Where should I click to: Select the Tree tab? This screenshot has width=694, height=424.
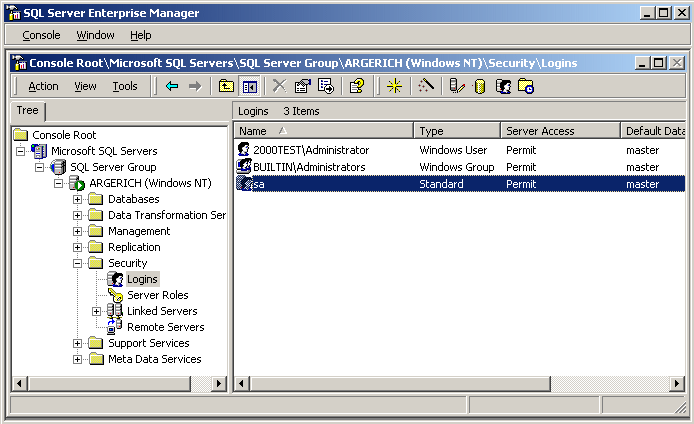(27, 110)
